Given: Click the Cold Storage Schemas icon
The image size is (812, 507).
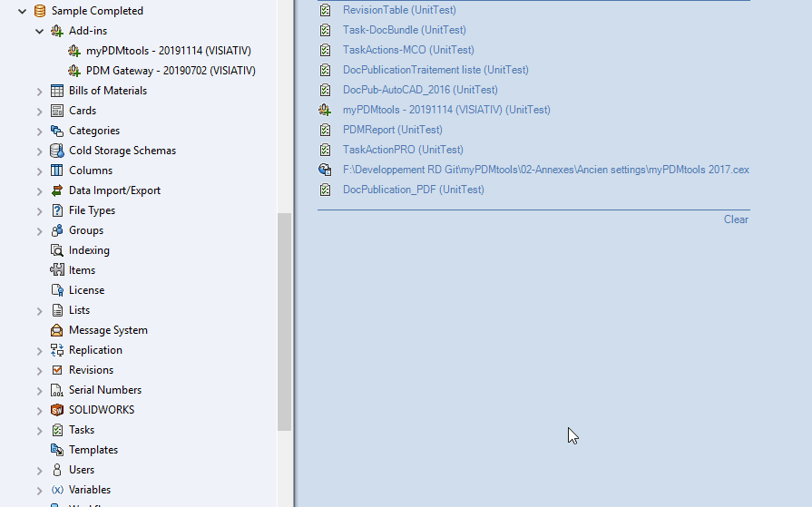Looking at the screenshot, I should click(x=57, y=151).
